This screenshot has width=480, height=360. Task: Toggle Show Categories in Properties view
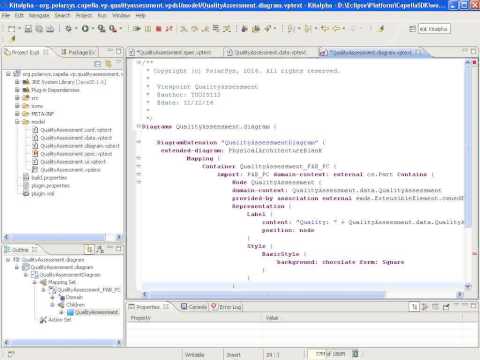click(x=414, y=307)
